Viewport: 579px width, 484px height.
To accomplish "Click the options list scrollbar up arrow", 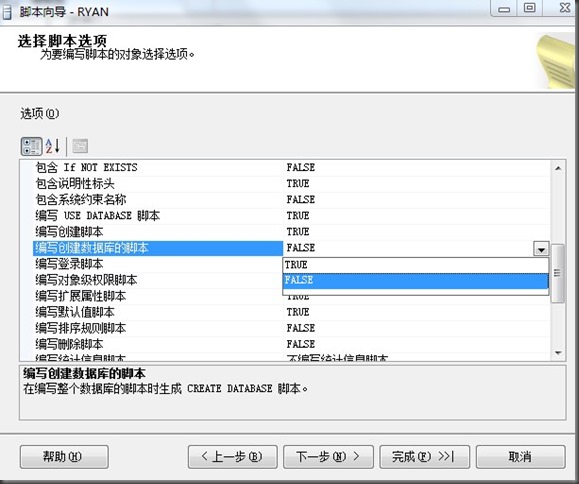I will tap(558, 168).
